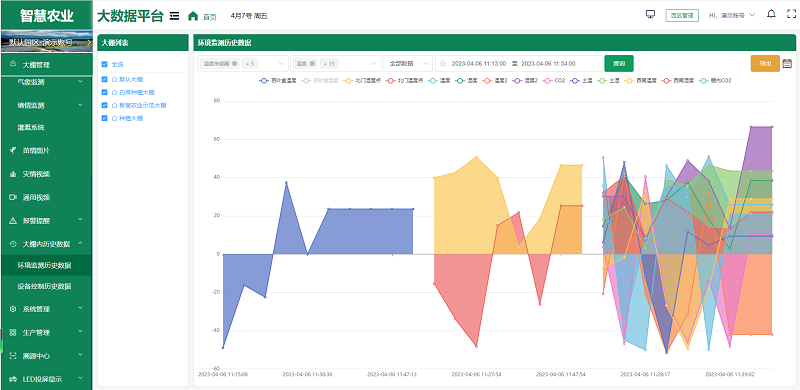Open the monitor display icon in header
Screen dimensions: 800x390
[x=650, y=14]
